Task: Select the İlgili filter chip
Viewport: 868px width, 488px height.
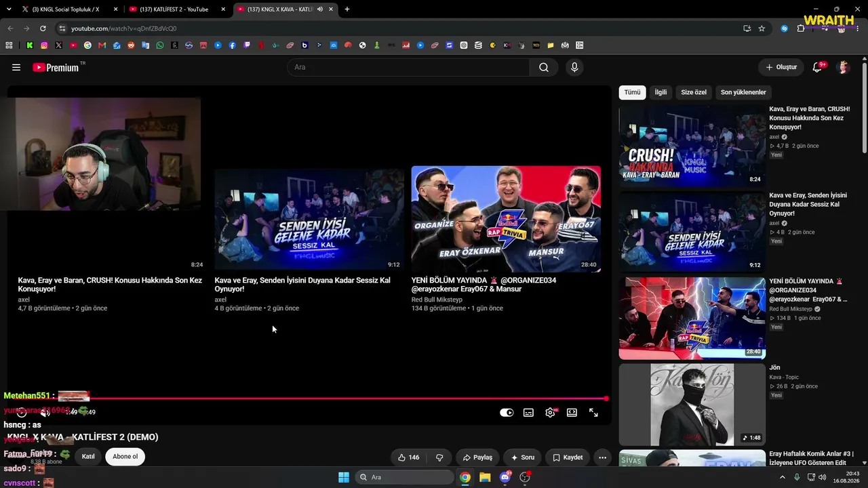Action: tap(660, 92)
